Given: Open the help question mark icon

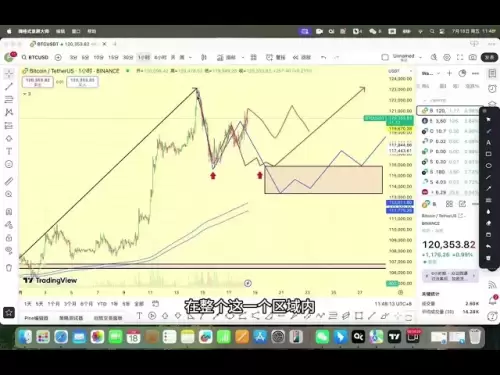Looking at the screenshot, I should [x=493, y=316].
